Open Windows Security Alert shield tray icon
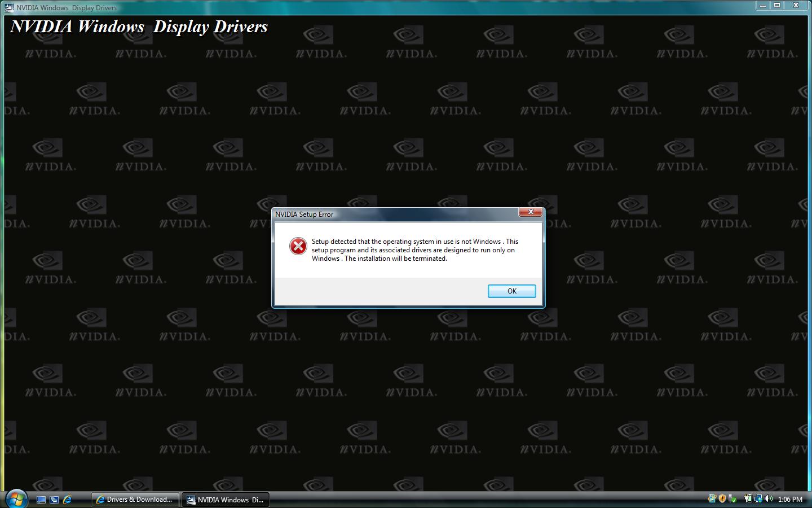812x508 pixels. pyautogui.click(x=722, y=499)
